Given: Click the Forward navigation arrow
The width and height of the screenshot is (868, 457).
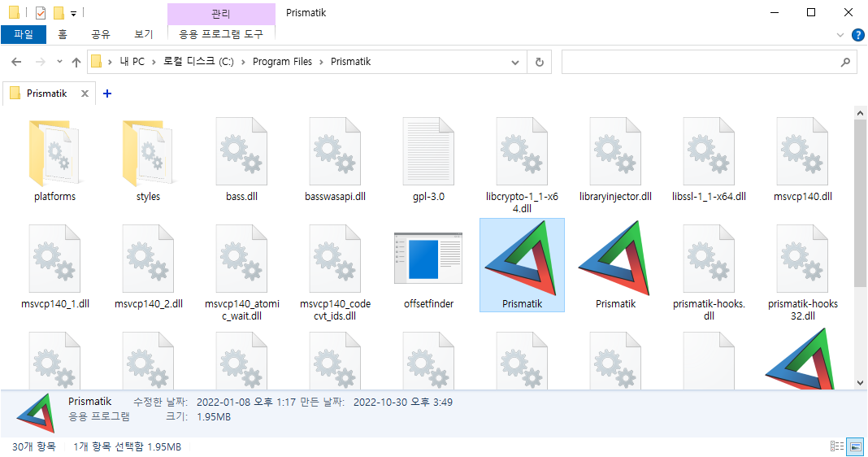Looking at the screenshot, I should pos(40,62).
